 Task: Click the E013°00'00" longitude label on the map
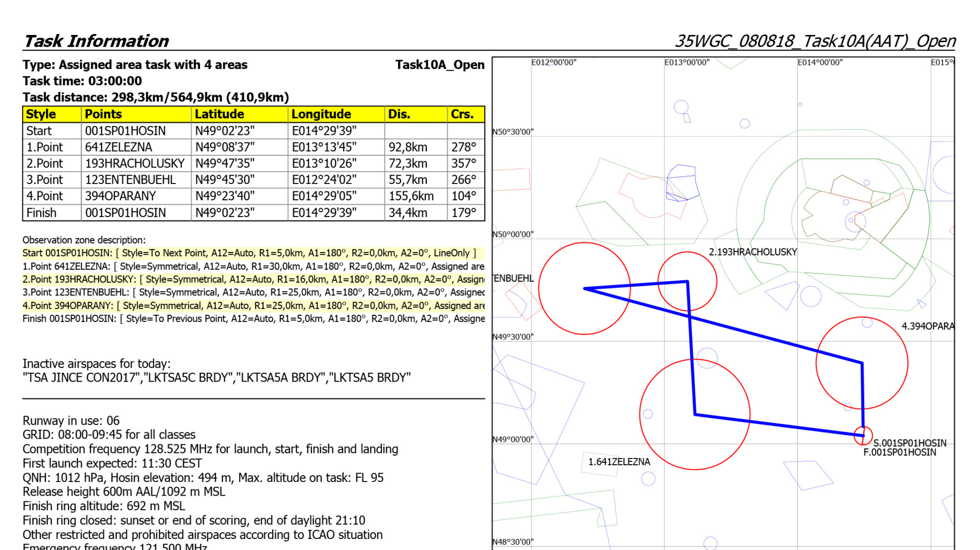pyautogui.click(x=686, y=63)
